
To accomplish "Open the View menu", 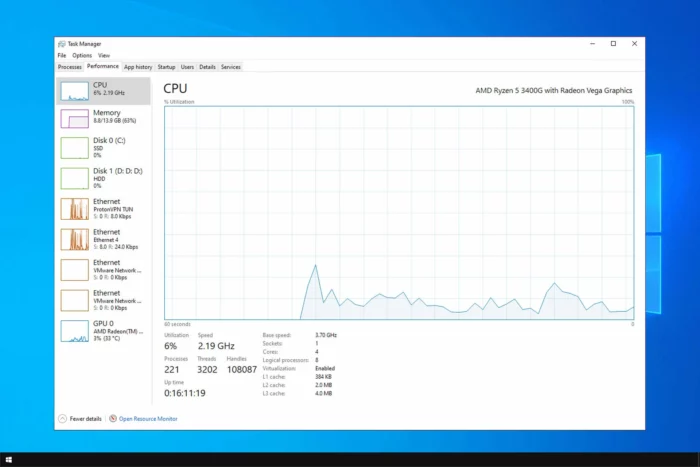I will click(104, 55).
